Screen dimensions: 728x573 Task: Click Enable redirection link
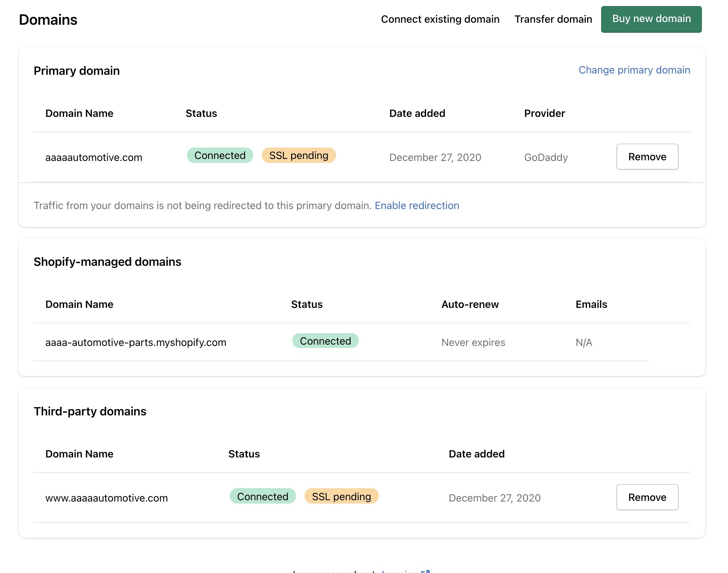(x=417, y=205)
